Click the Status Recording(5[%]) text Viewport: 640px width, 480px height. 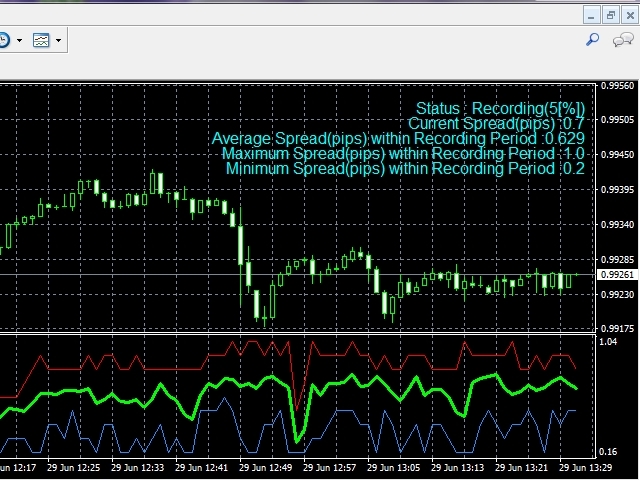coord(500,109)
